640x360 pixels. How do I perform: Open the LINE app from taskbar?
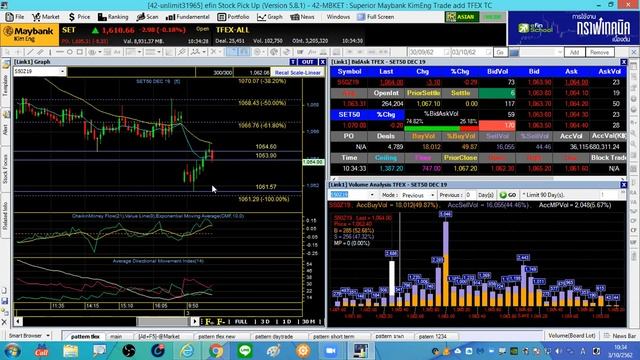click(245, 351)
